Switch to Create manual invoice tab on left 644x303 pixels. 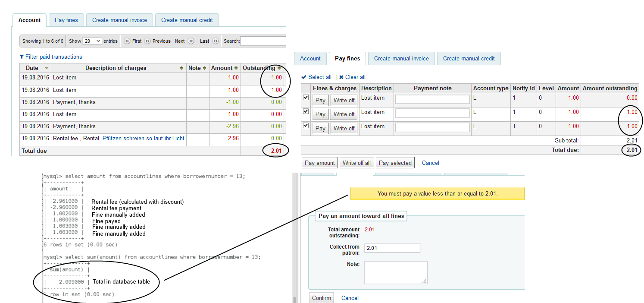(119, 20)
